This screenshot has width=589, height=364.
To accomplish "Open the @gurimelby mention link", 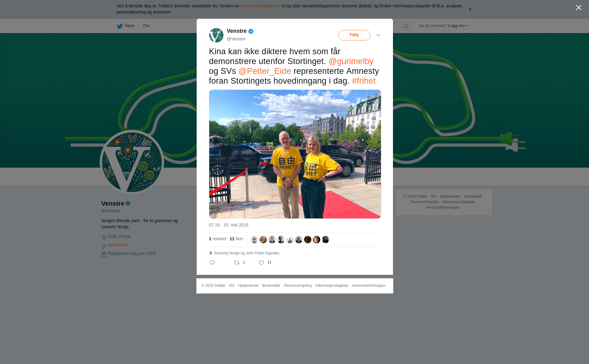I will pos(351,61).
